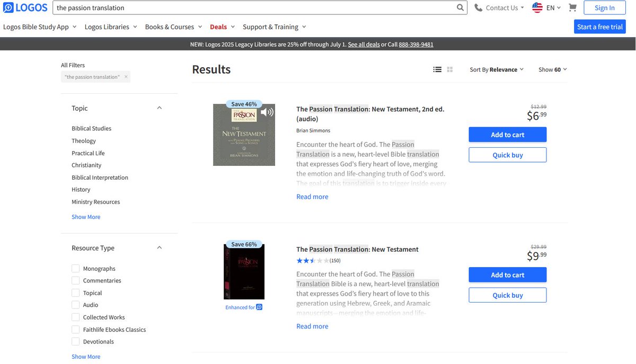Click the Sign In button

pyautogui.click(x=605, y=7)
